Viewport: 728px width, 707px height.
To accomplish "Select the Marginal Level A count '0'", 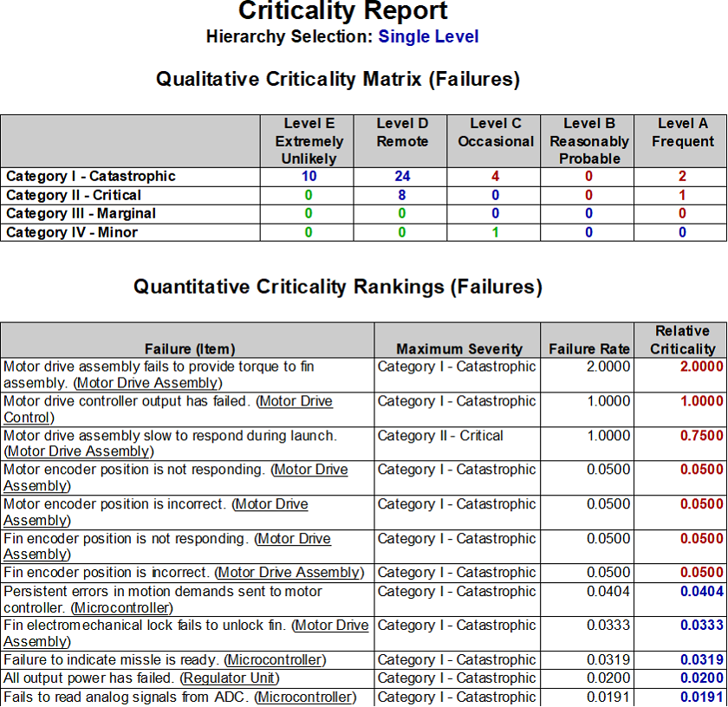I will (682, 213).
